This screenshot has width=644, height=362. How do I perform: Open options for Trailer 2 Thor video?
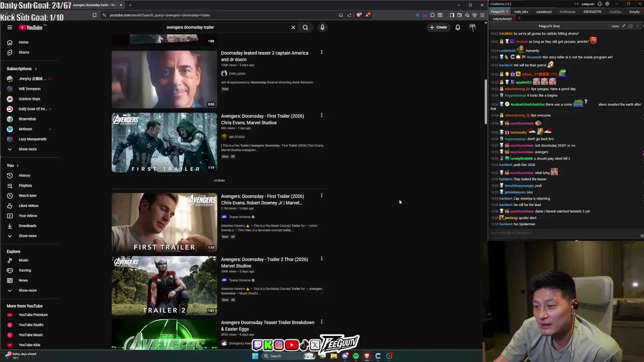click(321, 259)
